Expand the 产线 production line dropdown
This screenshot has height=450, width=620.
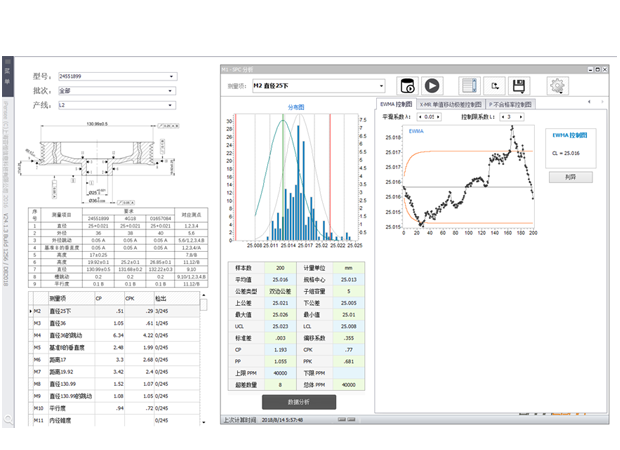[x=172, y=104]
